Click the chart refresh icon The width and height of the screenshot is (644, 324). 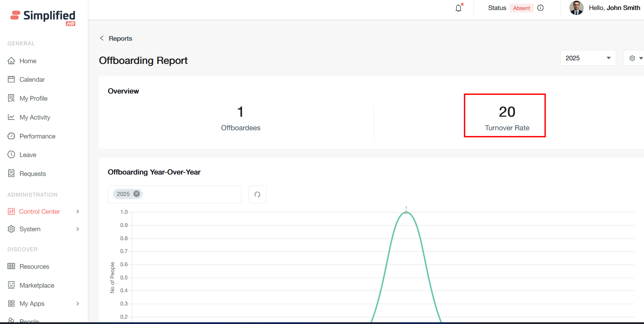click(257, 194)
